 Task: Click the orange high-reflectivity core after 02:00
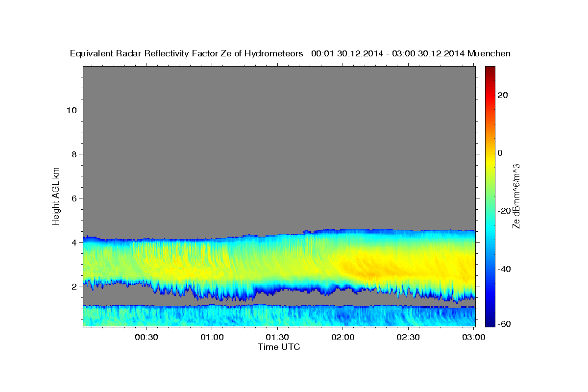tap(372, 269)
